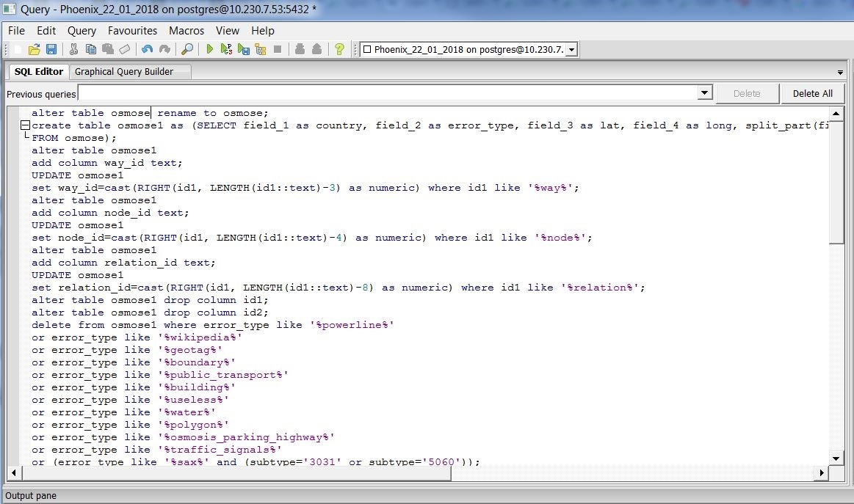Screen dimensions: 854x504
Task: Click the Find magnifier icon
Action: [x=187, y=49]
